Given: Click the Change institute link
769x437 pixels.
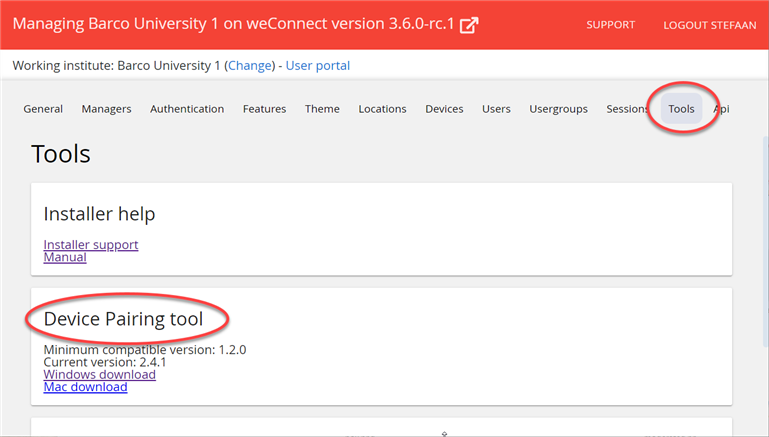Looking at the screenshot, I should (x=250, y=66).
